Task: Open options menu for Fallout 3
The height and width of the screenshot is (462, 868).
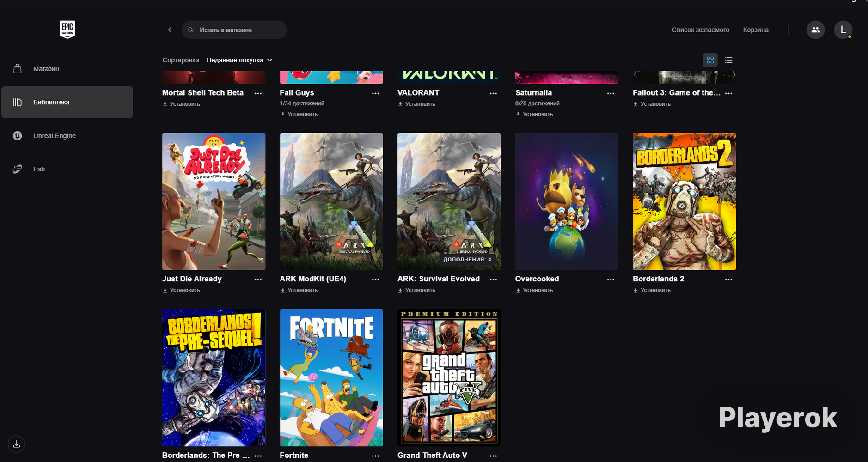Action: [728, 93]
